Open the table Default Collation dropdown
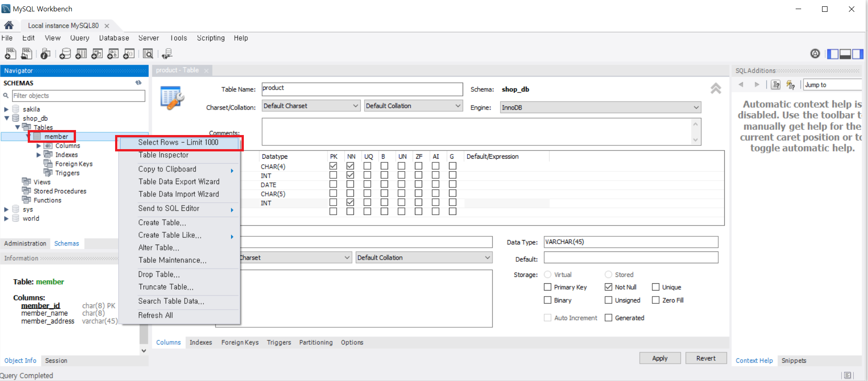The height and width of the screenshot is (381, 868). tap(414, 106)
